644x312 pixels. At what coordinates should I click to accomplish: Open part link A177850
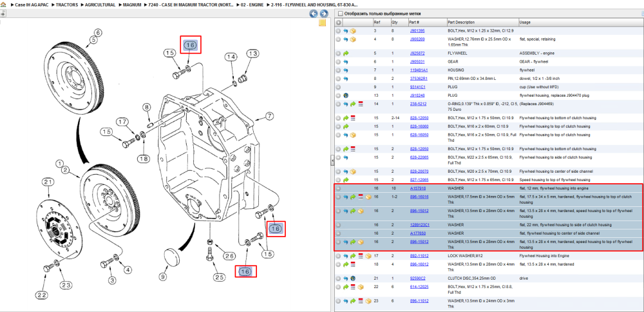[417, 233]
